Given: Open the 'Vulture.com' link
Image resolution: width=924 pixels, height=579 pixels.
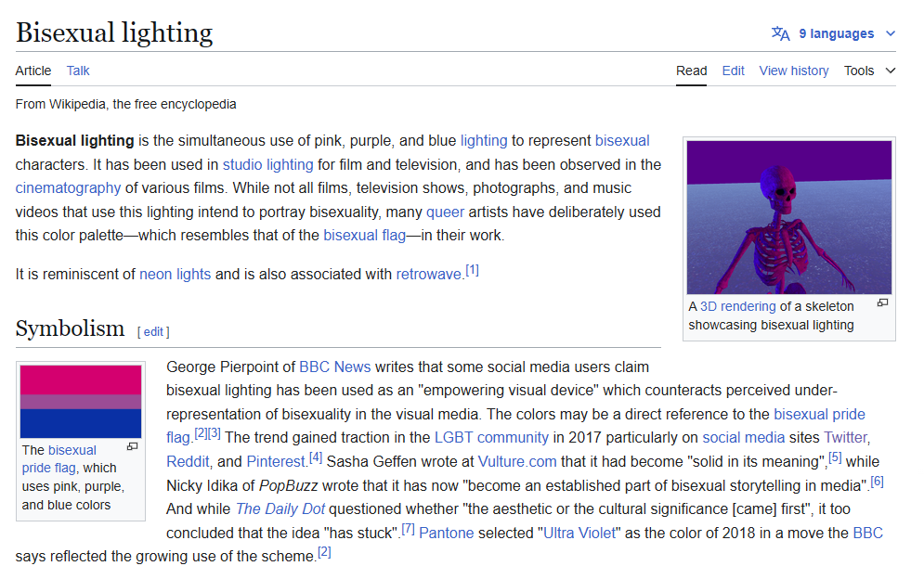Looking at the screenshot, I should click(x=517, y=462).
